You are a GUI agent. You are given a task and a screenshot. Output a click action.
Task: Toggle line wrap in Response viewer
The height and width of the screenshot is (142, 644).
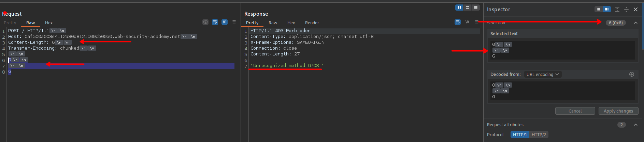[x=458, y=22]
